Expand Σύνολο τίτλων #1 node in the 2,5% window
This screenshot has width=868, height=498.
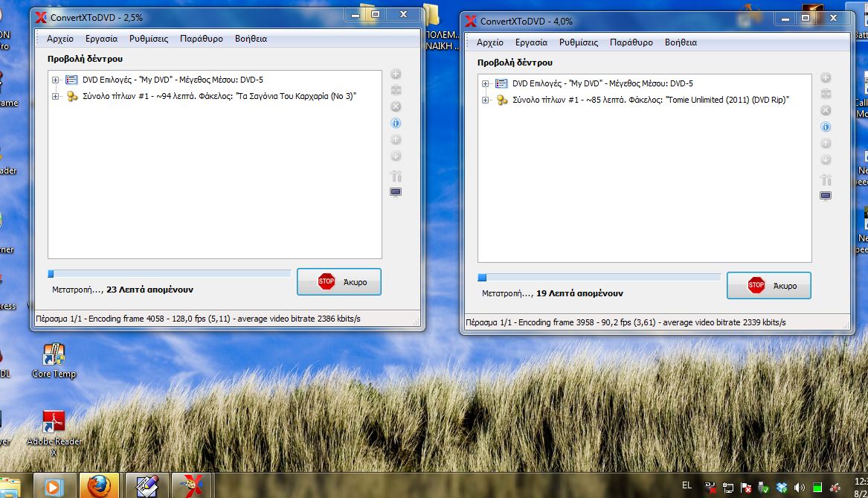[x=55, y=96]
